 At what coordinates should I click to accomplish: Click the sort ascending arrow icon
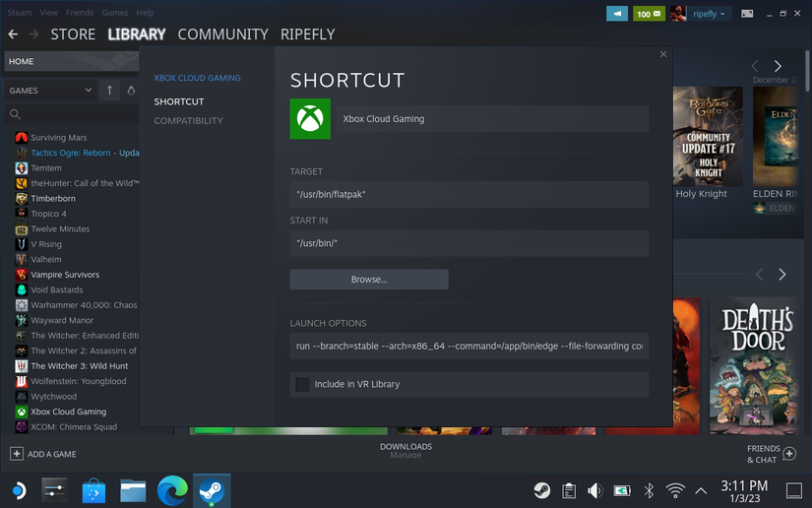tap(109, 91)
